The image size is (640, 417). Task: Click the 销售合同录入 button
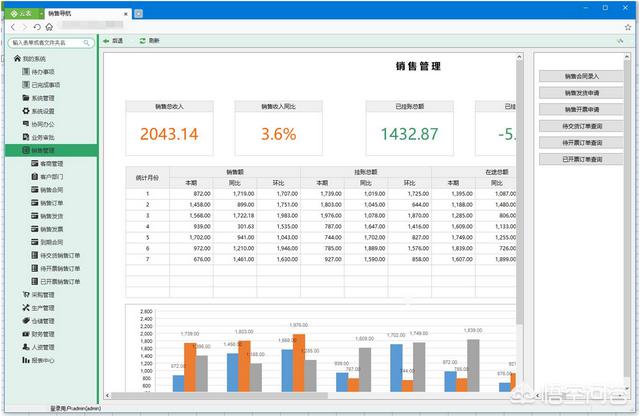coord(582,76)
